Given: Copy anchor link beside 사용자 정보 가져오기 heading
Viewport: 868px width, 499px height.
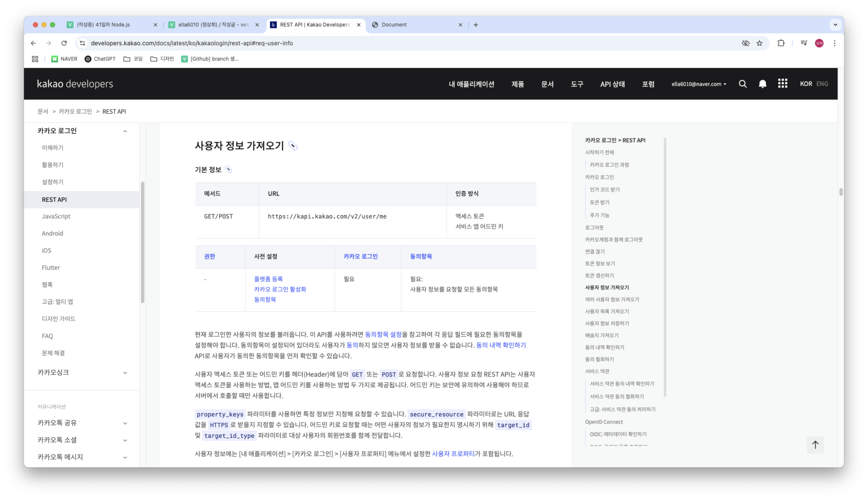Looking at the screenshot, I should 293,146.
